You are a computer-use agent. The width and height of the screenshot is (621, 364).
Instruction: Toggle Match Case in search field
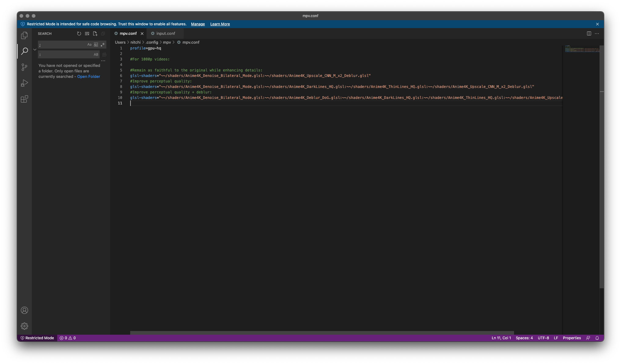click(x=89, y=45)
